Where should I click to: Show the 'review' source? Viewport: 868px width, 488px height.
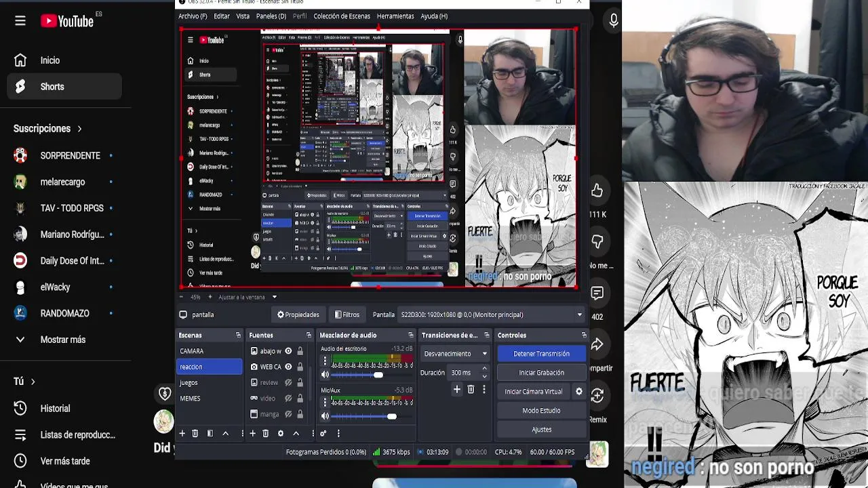tap(288, 382)
